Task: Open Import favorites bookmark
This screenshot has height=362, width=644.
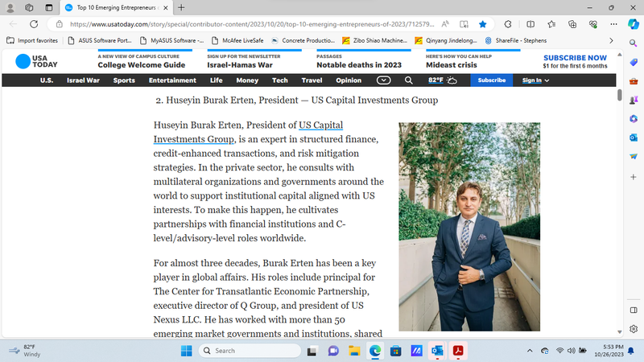Action: coord(32,41)
